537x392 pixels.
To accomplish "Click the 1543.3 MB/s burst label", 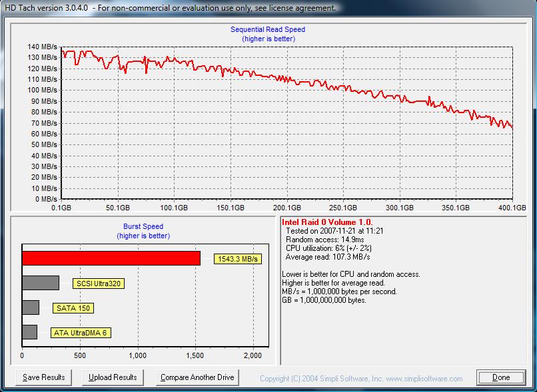I will [238, 259].
